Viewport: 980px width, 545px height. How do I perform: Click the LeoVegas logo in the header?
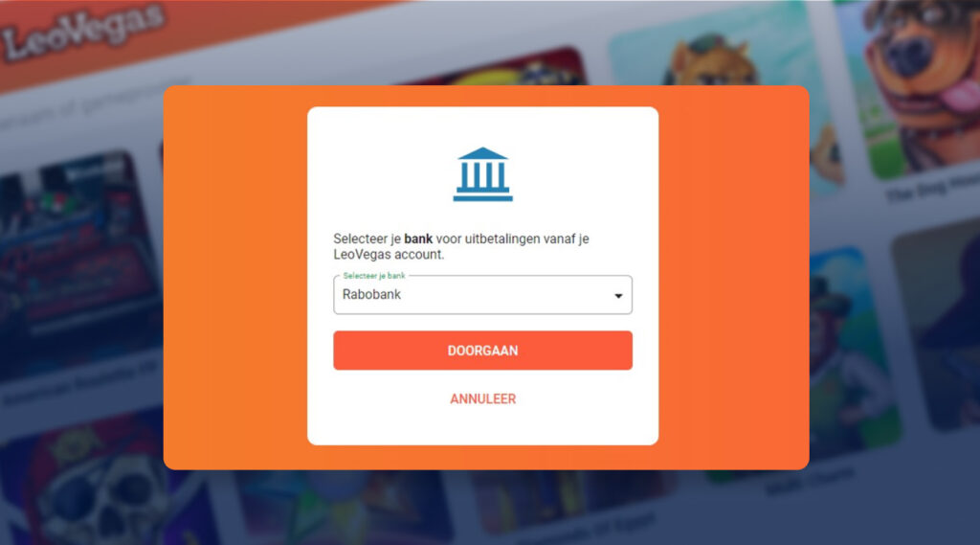click(x=83, y=31)
